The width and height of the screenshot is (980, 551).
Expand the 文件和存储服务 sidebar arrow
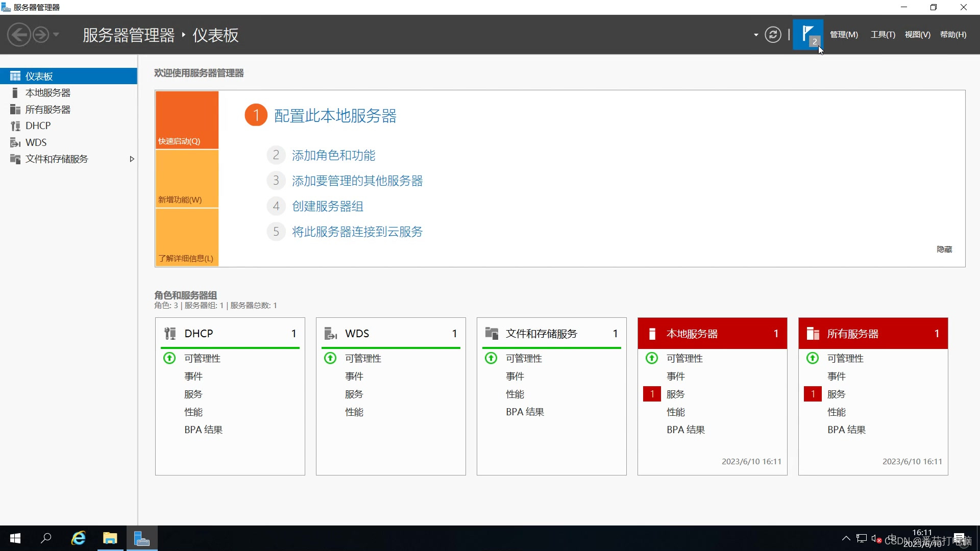132,159
